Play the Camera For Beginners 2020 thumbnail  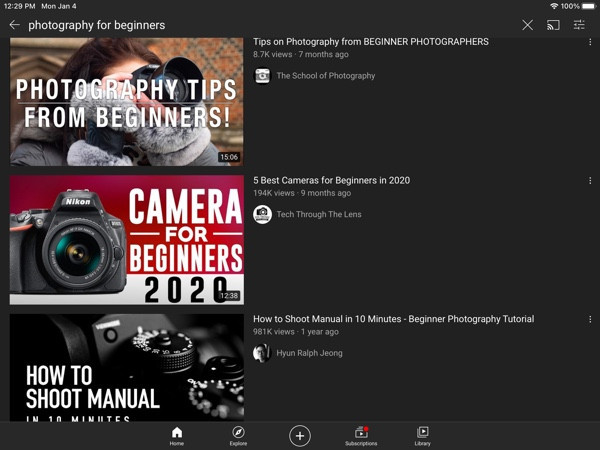tap(127, 240)
